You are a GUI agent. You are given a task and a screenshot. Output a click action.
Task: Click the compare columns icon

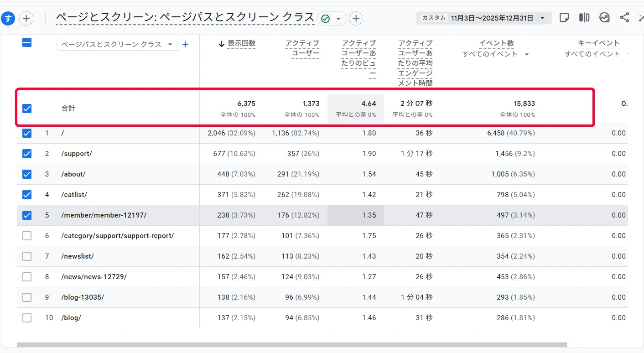[584, 18]
